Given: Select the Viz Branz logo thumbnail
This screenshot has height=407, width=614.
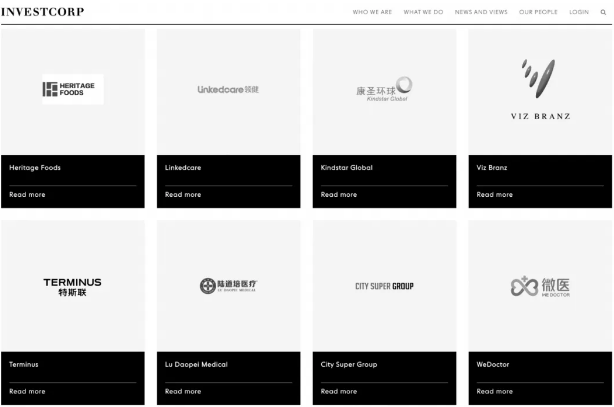Looking at the screenshot, I should (540, 89).
